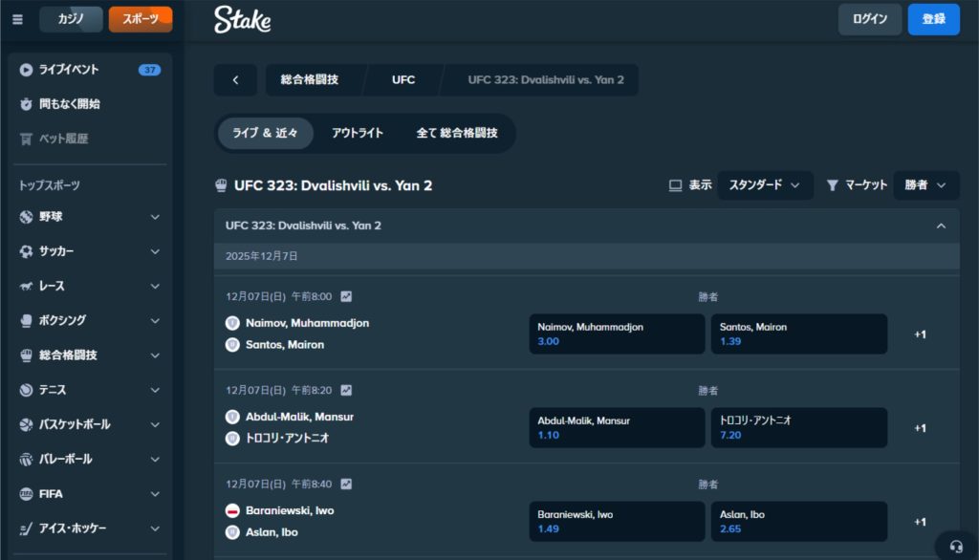
Task: Click the back arrow in breadcrumb
Action: pos(235,80)
